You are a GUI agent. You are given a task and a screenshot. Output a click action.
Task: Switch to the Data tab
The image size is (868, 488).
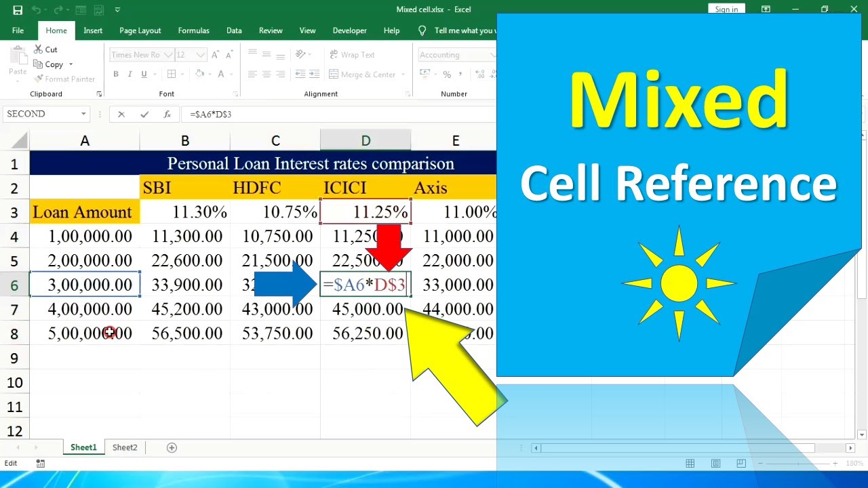(234, 30)
